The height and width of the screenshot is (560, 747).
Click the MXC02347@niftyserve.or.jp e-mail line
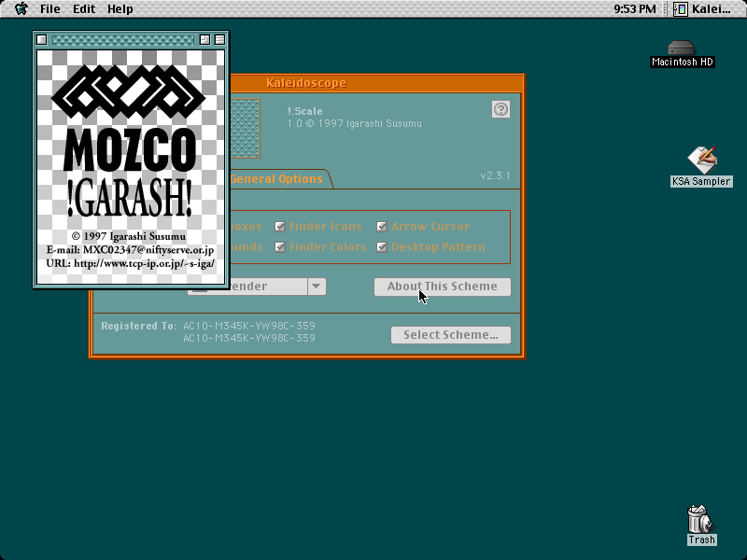(130, 250)
